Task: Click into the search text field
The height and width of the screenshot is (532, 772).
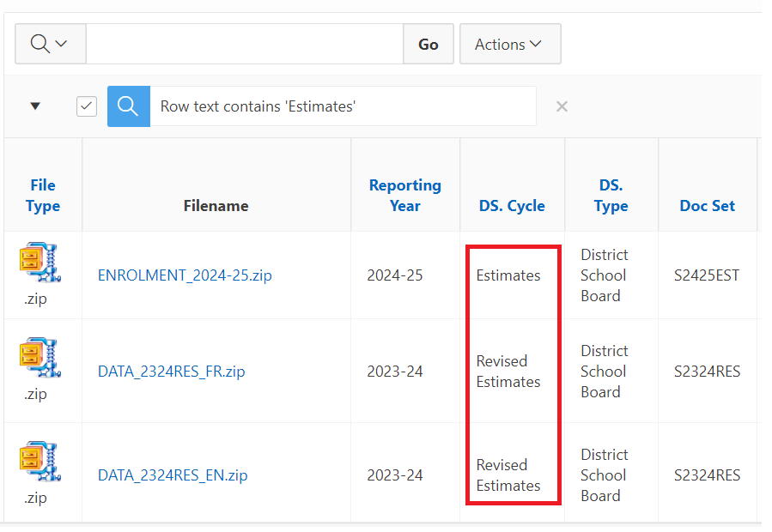Action: [x=245, y=44]
